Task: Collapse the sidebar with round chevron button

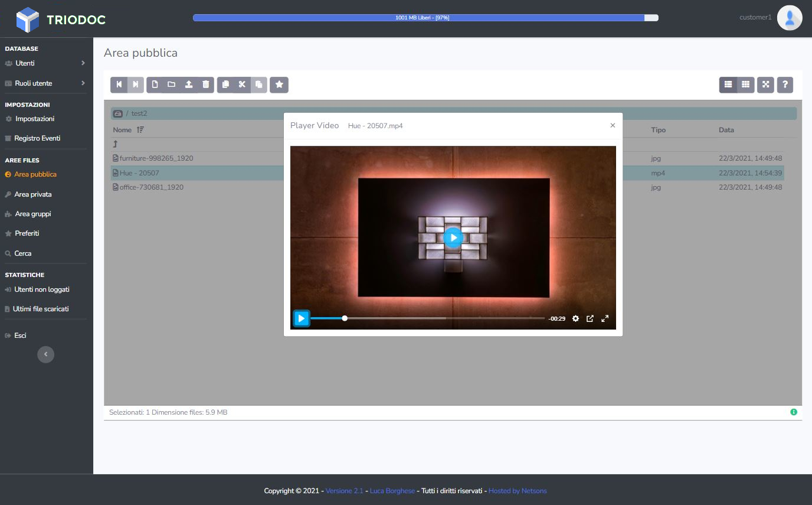Action: tap(45, 354)
